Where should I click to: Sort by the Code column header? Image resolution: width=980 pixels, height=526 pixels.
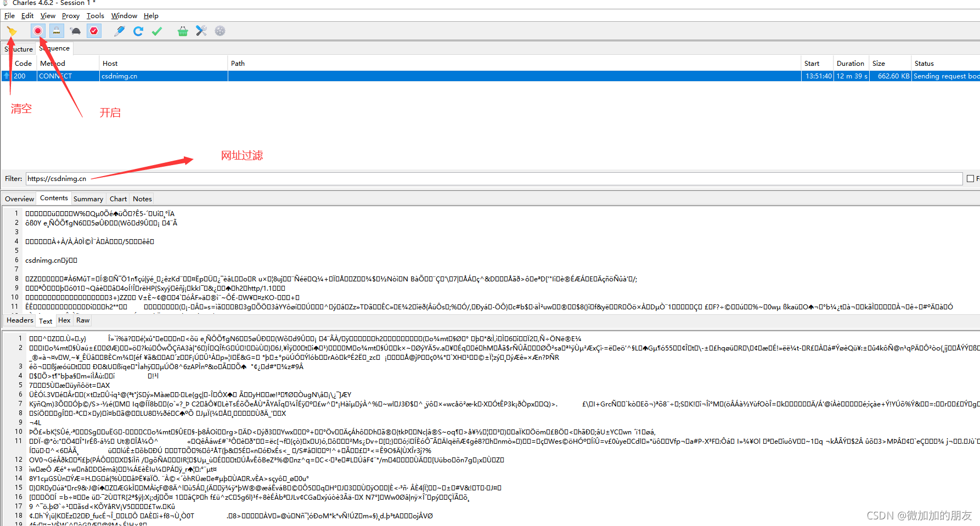pyautogui.click(x=24, y=64)
